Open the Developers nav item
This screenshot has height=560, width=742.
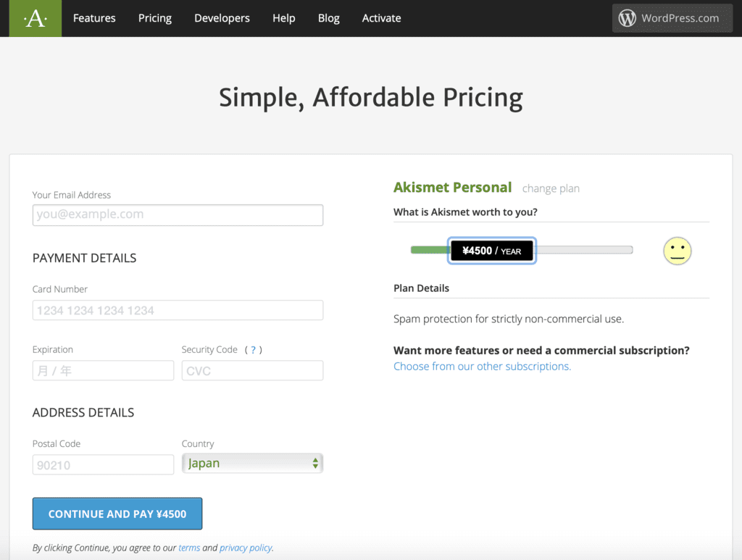[x=222, y=18]
